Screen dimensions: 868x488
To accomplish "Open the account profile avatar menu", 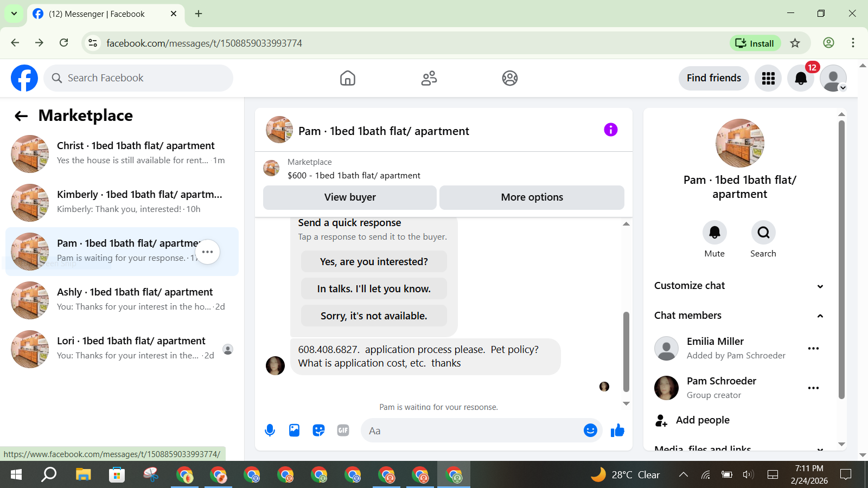I will (833, 78).
